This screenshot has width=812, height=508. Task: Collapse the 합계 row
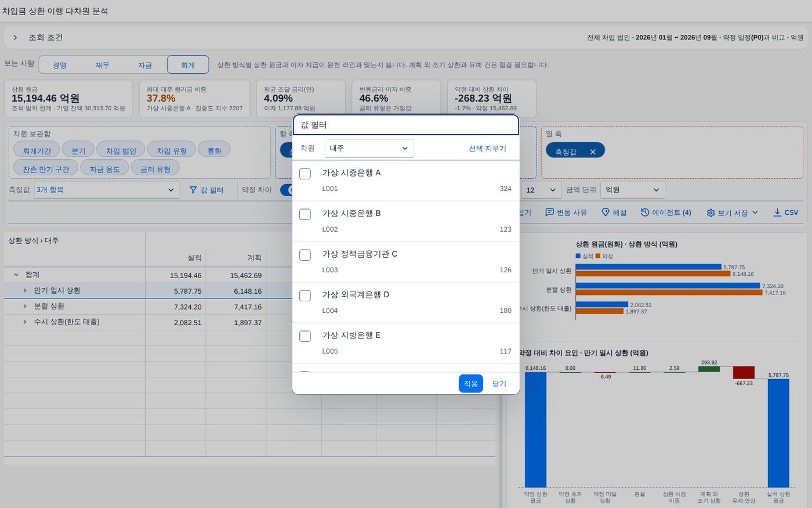16,275
